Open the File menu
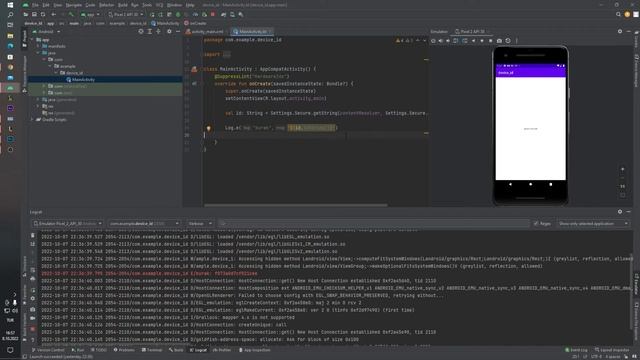This screenshot has height=360, width=640. coord(35,5)
